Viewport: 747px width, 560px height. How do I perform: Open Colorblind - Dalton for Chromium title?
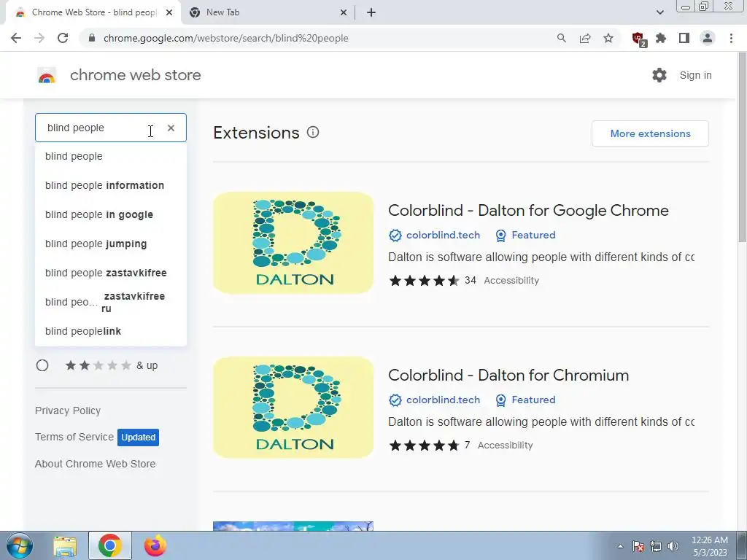(508, 376)
